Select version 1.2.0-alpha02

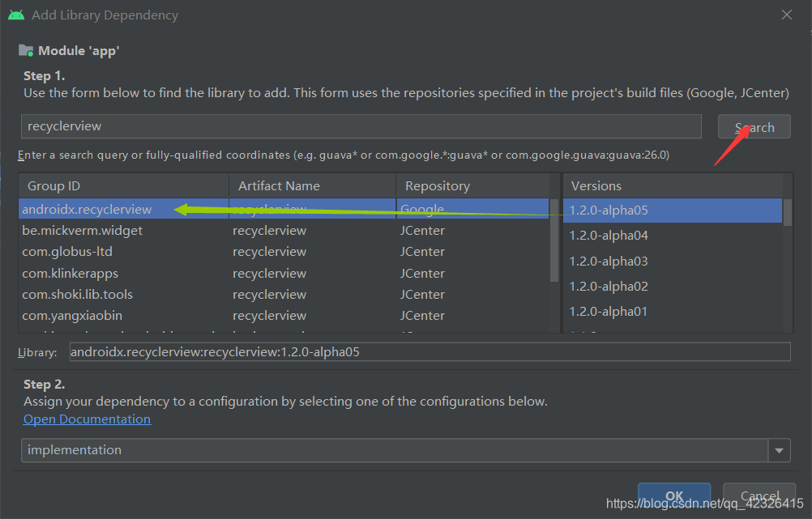coord(673,286)
